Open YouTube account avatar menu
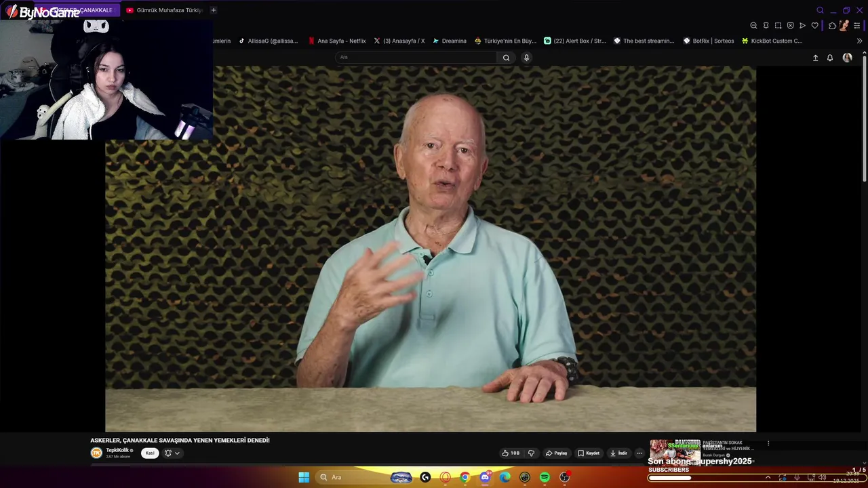Image resolution: width=868 pixels, height=488 pixels. pos(847,58)
